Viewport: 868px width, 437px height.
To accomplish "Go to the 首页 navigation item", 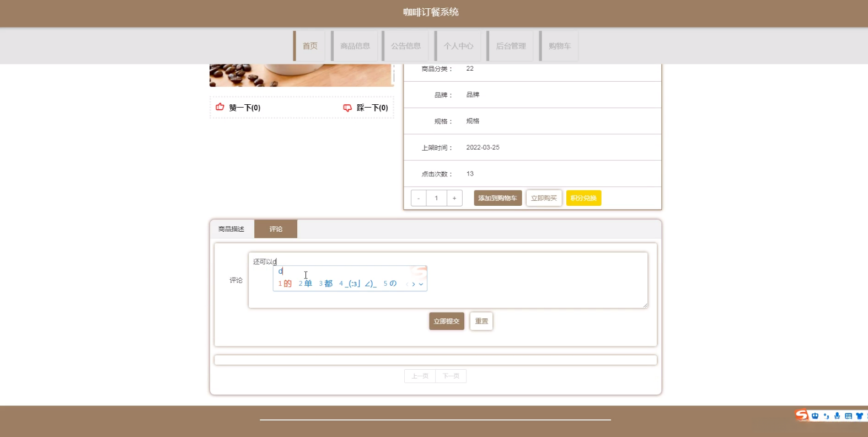I will coord(310,46).
